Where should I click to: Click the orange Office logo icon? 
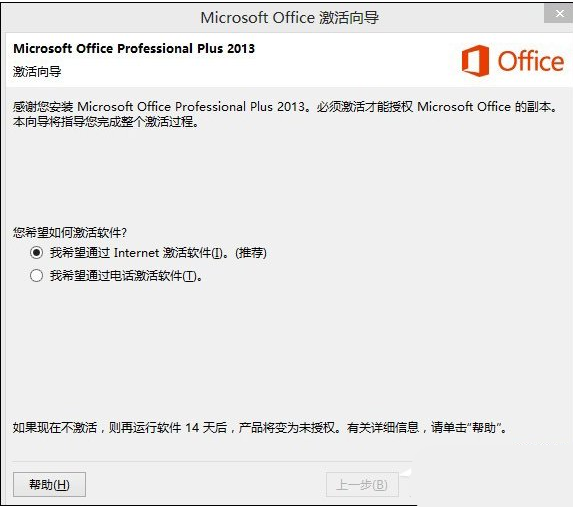click(475, 61)
